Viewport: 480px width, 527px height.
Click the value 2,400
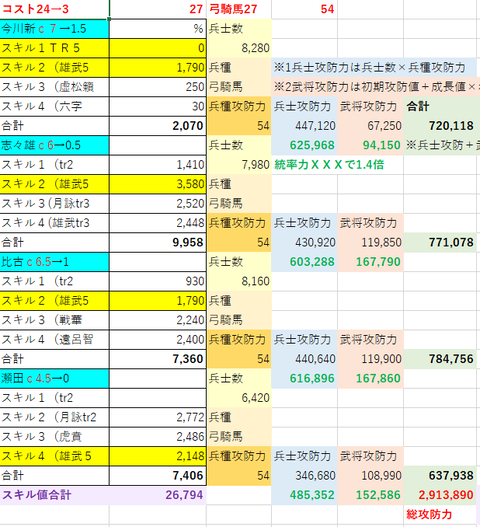158,340
